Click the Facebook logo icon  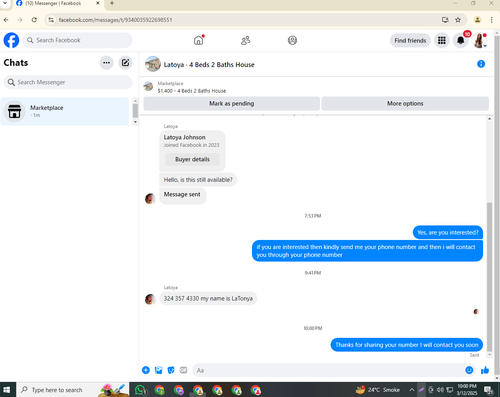click(11, 40)
